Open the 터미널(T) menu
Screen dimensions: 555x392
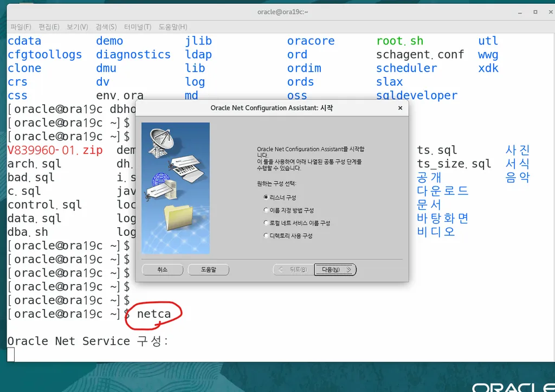click(138, 27)
